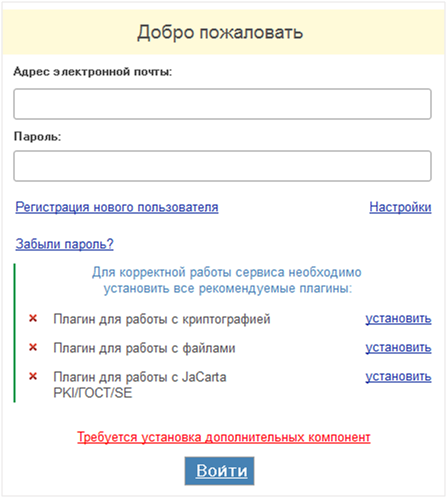Image resolution: width=448 pixels, height=498 pixels.
Task: Click the Пароль label text
Action: (x=37, y=136)
